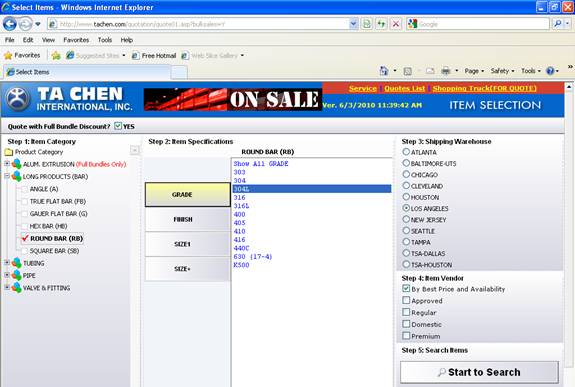Open the Quotes List link
Screen dimensions: 575x387
click(404, 88)
